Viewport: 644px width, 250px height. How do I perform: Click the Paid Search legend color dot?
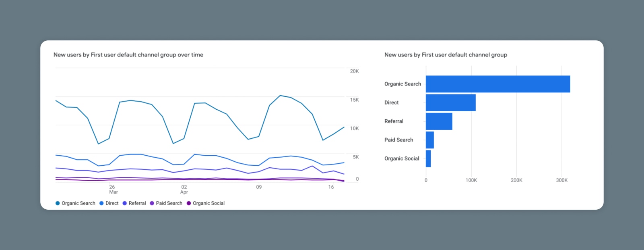[152, 203]
